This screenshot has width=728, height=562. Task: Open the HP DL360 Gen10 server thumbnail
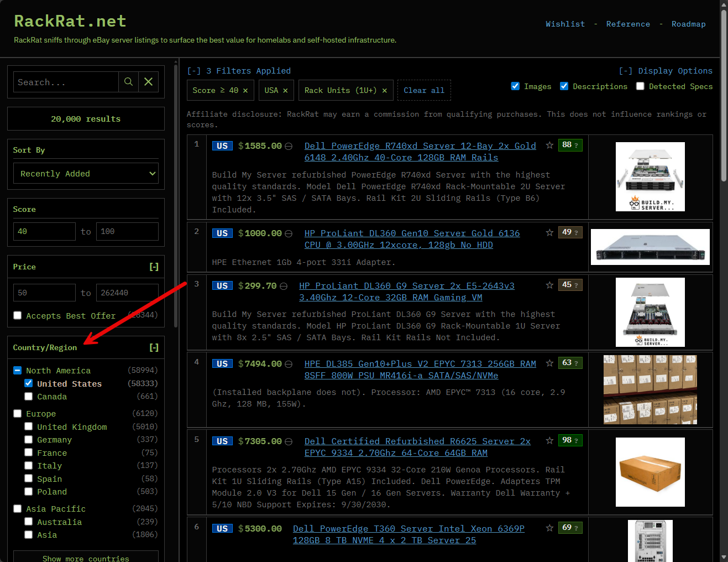tap(650, 247)
